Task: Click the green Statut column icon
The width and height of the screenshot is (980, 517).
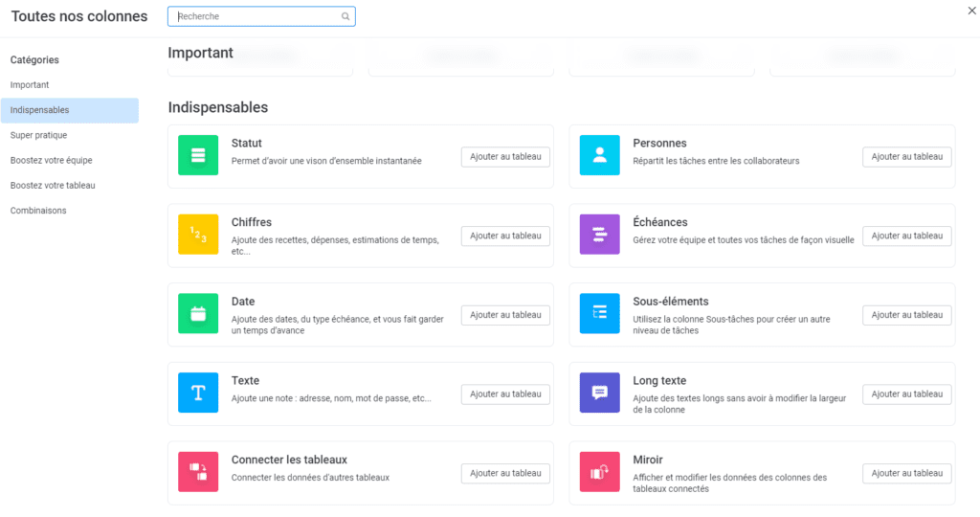Action: [198, 155]
